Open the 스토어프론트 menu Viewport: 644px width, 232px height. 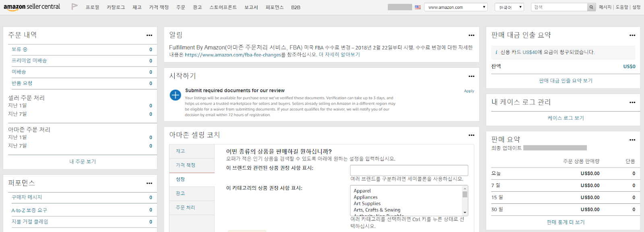(223, 7)
